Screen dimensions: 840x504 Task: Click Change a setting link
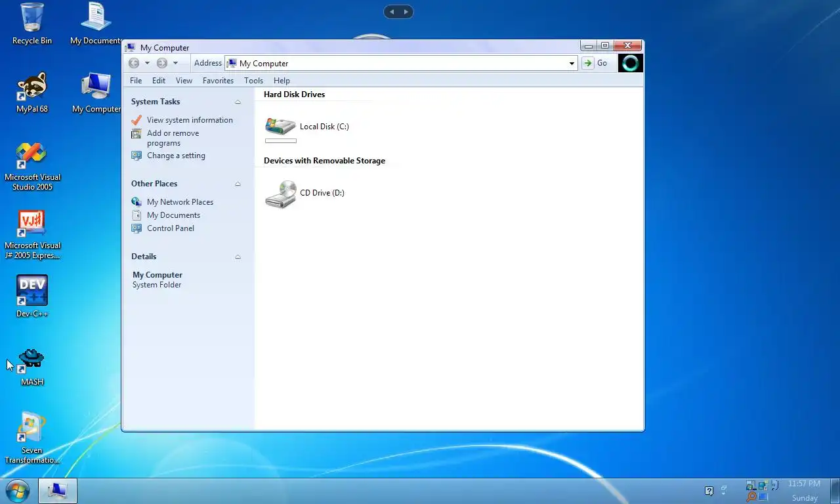tap(176, 156)
